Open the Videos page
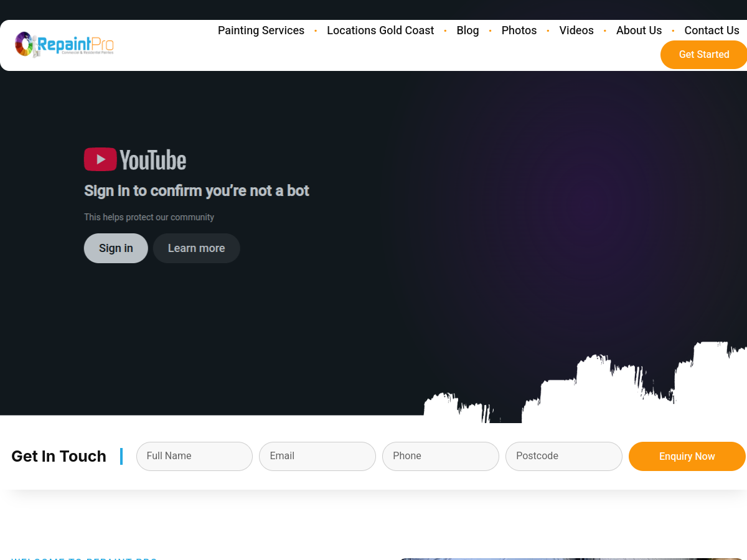The height and width of the screenshot is (560, 747). pyautogui.click(x=576, y=30)
